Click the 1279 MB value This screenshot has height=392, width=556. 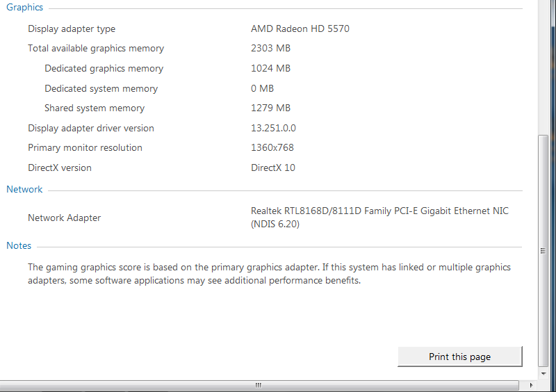(270, 108)
